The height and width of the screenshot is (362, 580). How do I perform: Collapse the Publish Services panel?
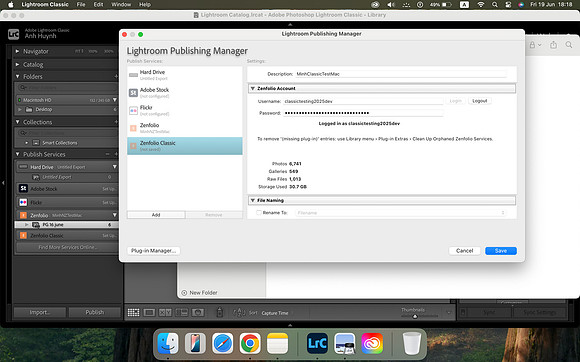pos(17,154)
